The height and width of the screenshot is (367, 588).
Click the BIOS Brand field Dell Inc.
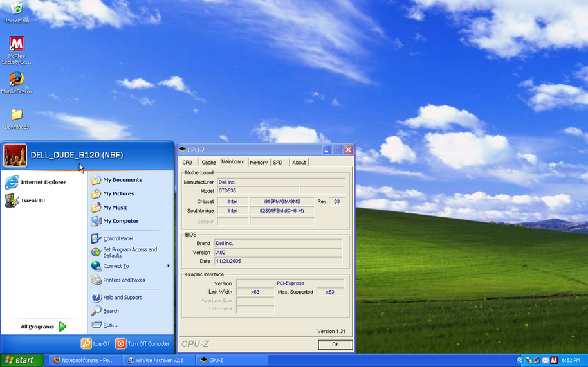pos(279,244)
